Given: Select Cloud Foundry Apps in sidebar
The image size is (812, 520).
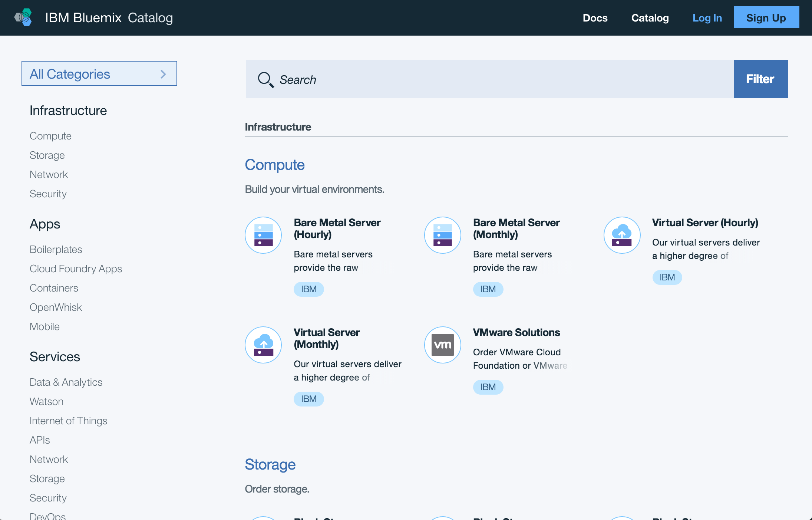Looking at the screenshot, I should point(76,269).
